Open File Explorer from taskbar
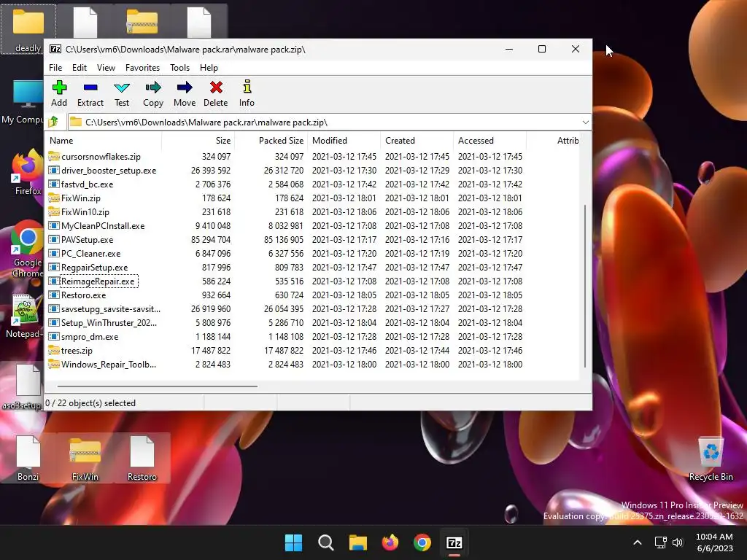This screenshot has height=560, width=747. 357,542
